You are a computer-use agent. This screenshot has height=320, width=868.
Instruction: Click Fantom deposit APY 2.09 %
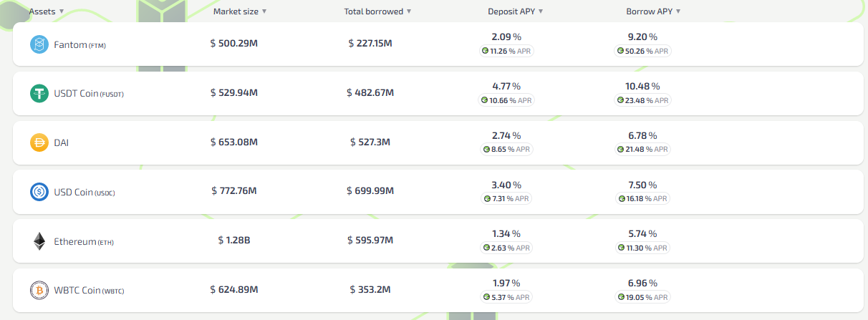[506, 37]
